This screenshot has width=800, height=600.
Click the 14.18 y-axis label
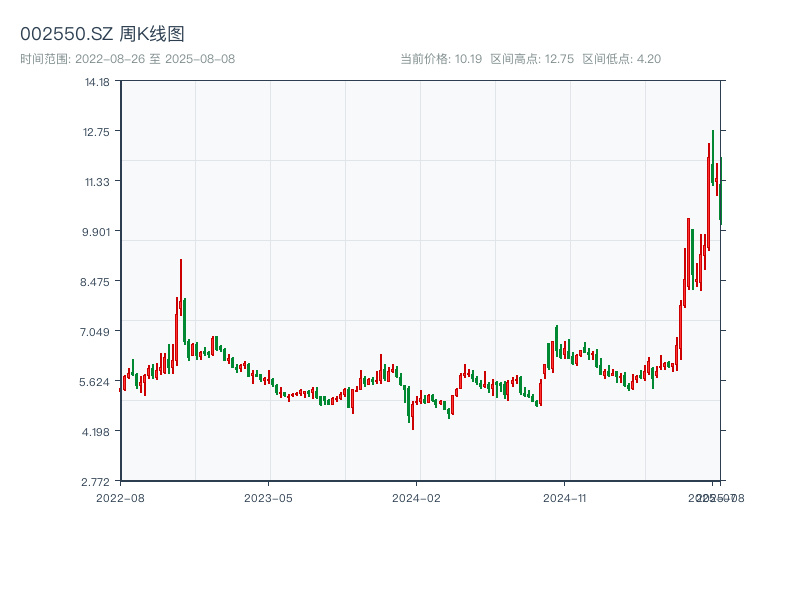[x=97, y=82]
